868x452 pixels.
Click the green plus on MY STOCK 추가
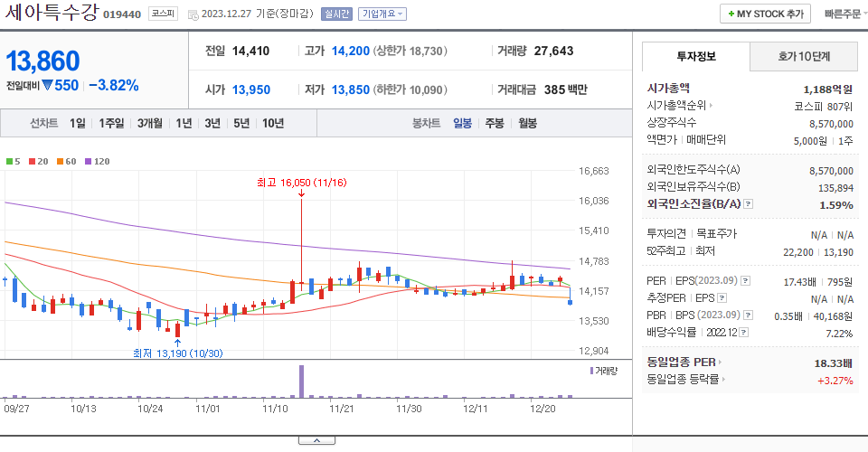[731, 14]
